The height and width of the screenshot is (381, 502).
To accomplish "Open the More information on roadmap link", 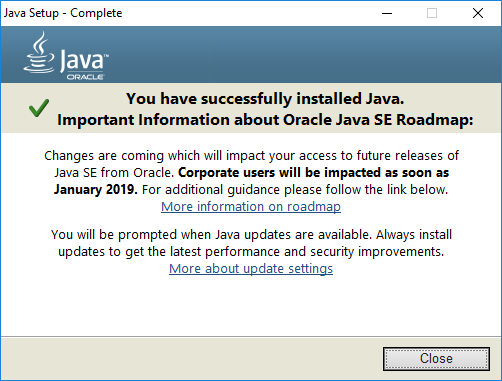I will (251, 207).
